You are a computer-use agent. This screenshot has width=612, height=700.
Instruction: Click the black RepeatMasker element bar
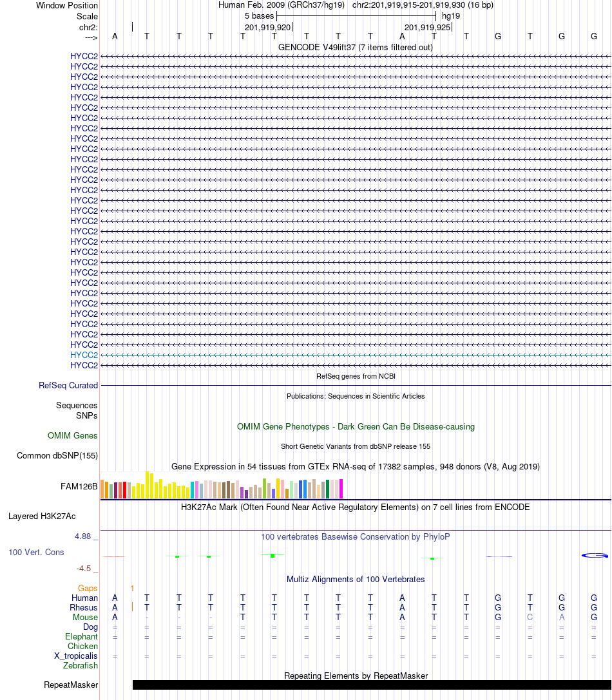372,685
